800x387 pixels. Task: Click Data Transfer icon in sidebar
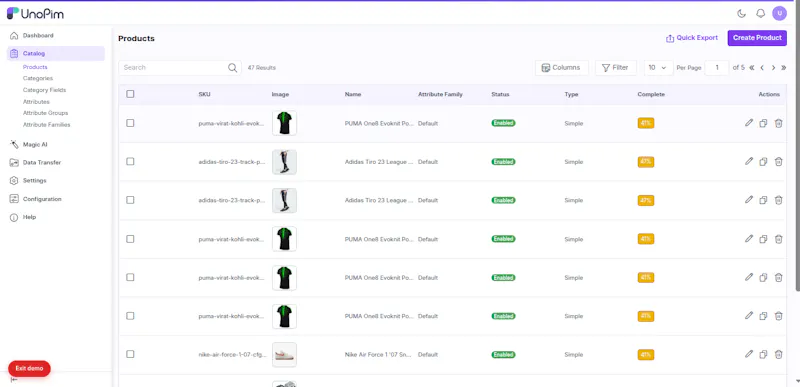point(14,163)
